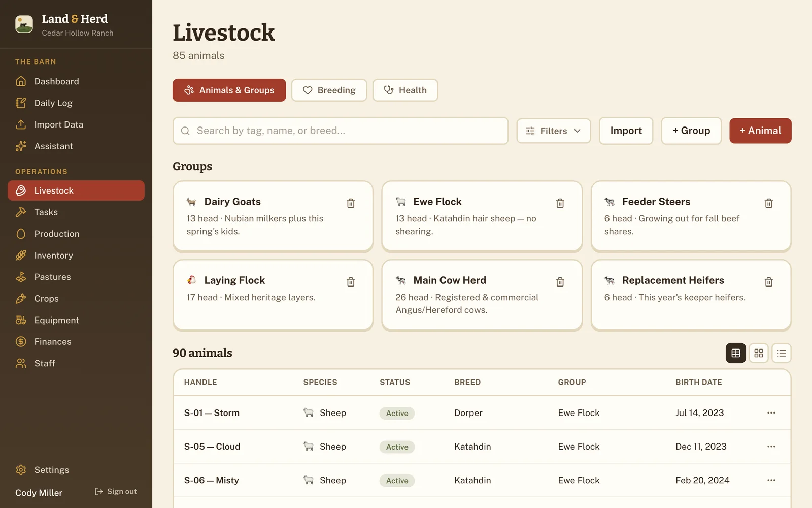Screen dimensions: 812x508
Task: Open the Equipment section
Action: tap(76, 320)
